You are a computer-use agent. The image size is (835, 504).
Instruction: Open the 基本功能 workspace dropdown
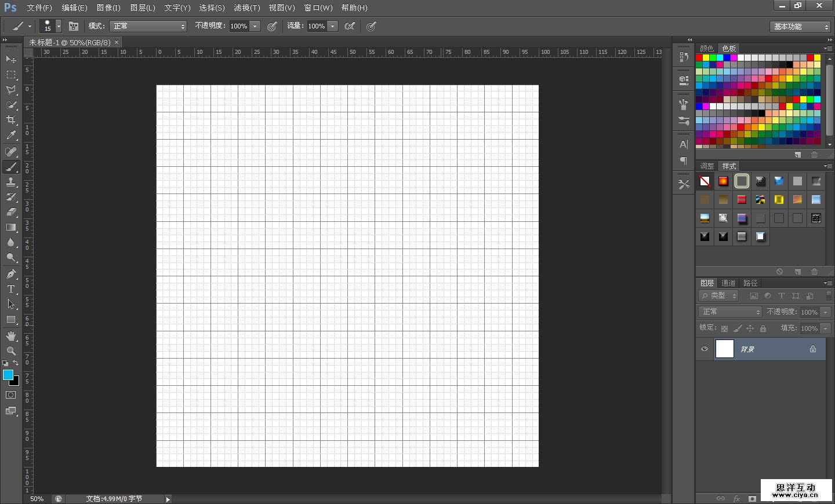pyautogui.click(x=801, y=27)
